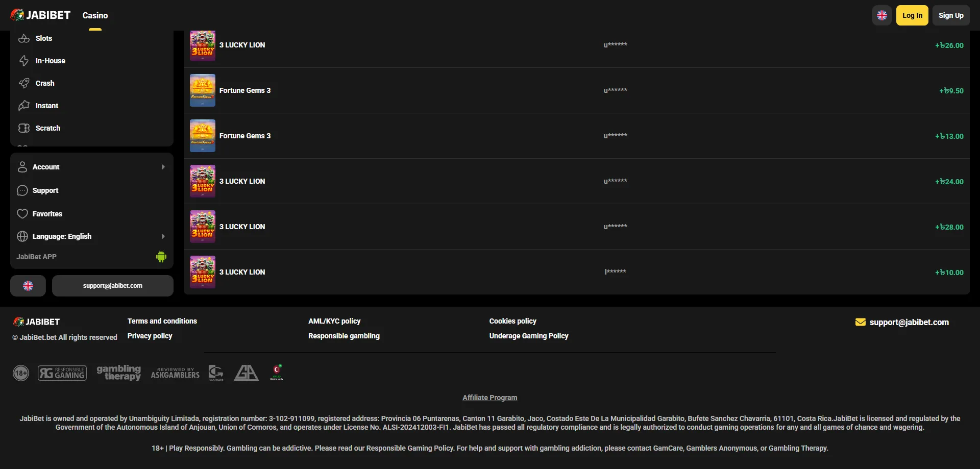Viewport: 980px width, 469px height.
Task: Click the Language globe icon
Action: click(x=22, y=236)
